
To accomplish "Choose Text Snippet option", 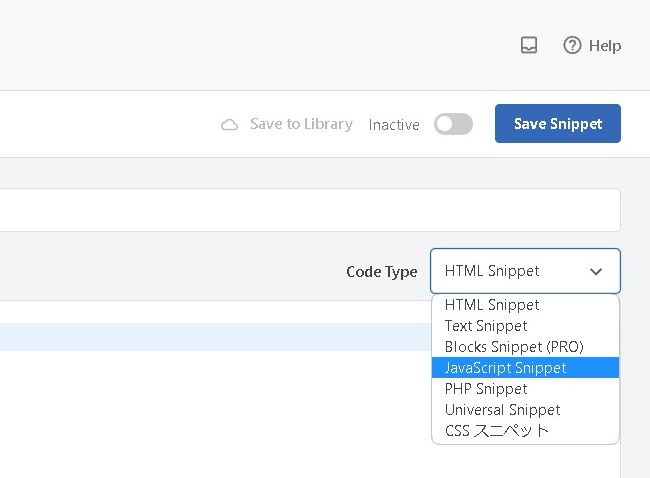I will coord(486,326).
